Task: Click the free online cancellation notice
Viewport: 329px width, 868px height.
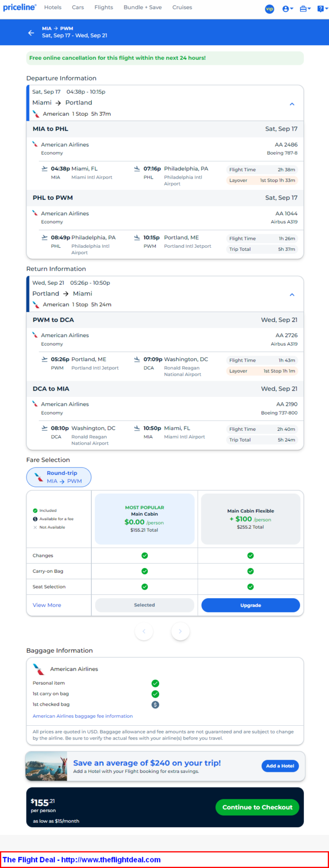Action: click(x=165, y=58)
